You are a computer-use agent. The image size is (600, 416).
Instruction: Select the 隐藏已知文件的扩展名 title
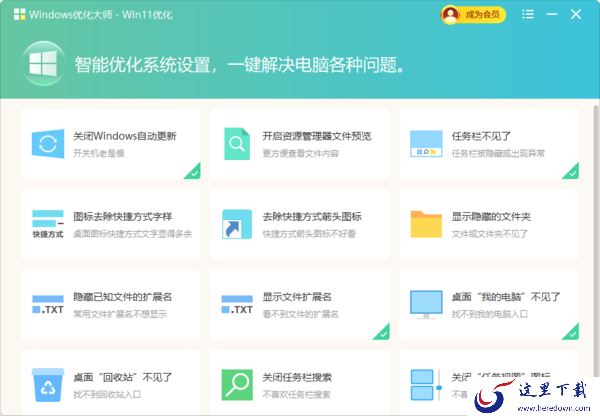122,297
